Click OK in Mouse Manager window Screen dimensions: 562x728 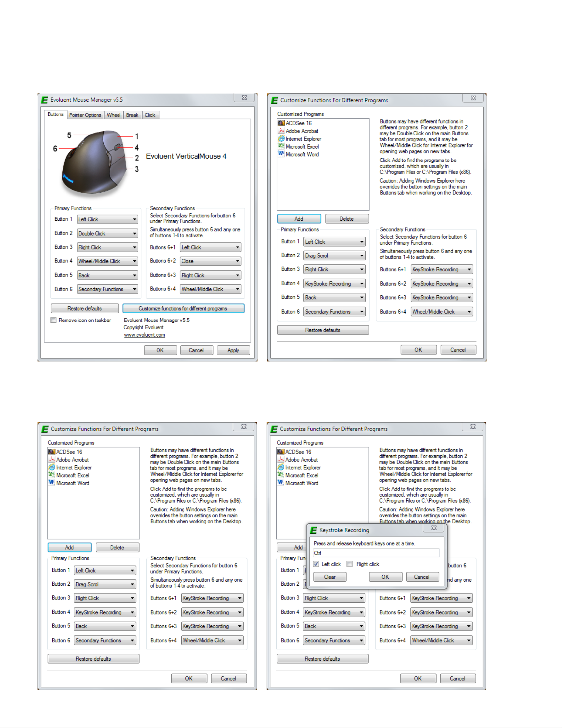(x=160, y=350)
